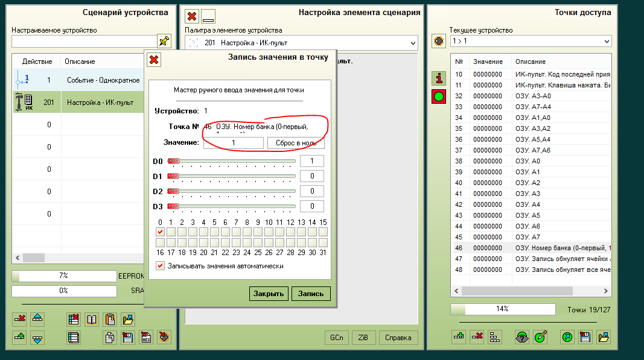Click the HEX file export icon

pos(145,338)
